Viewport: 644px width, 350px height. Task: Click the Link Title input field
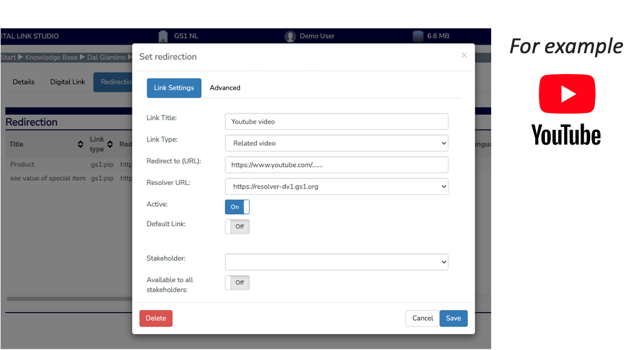(336, 122)
